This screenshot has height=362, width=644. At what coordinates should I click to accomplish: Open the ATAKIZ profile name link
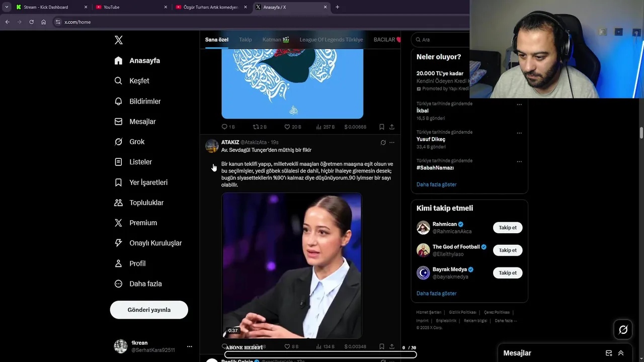230,142
